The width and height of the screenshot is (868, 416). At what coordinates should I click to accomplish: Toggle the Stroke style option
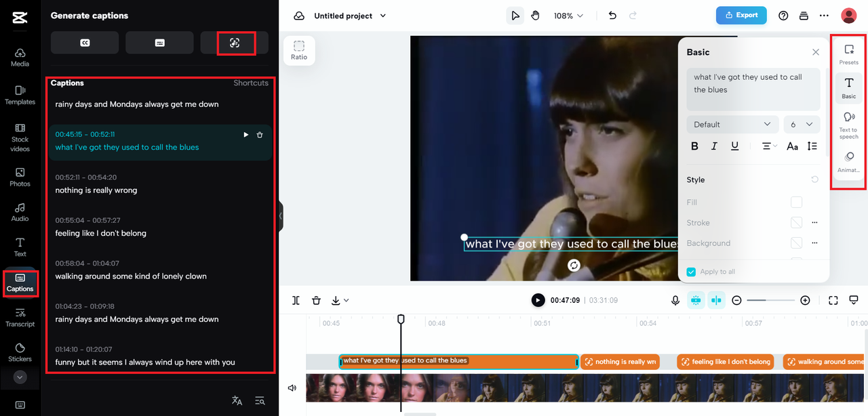click(796, 222)
